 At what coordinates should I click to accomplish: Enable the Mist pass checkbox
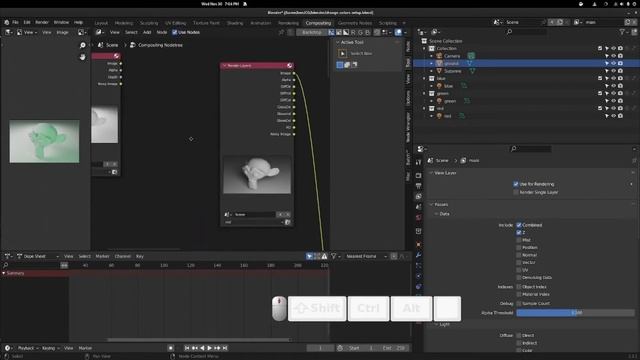pyautogui.click(x=519, y=240)
